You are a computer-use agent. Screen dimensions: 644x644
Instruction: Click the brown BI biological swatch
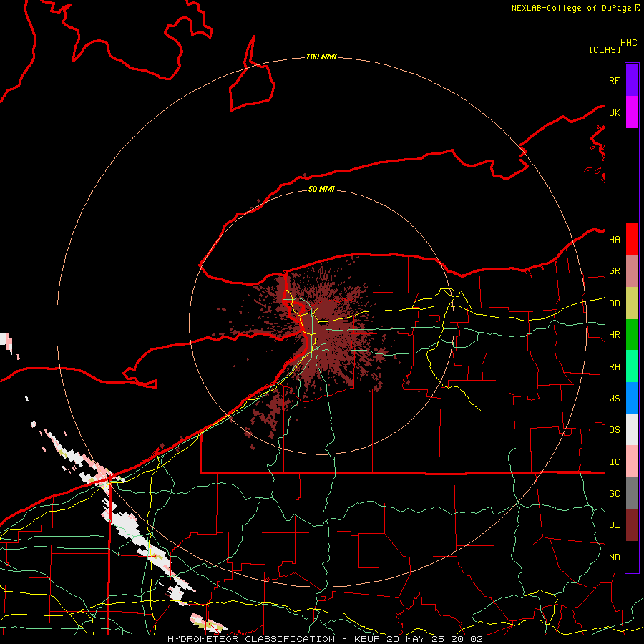coord(632,525)
